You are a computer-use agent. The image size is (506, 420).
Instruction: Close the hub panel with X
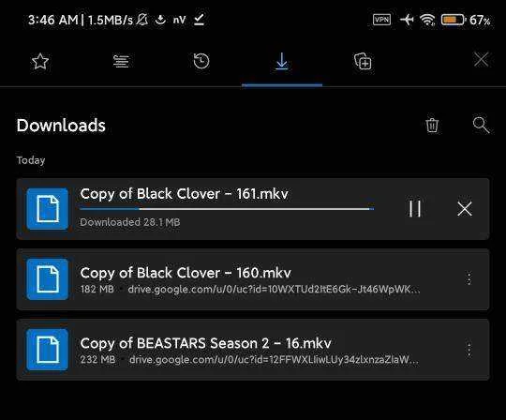point(481,60)
